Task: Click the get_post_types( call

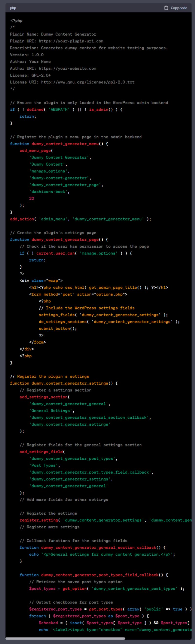Action: click(x=107, y=609)
